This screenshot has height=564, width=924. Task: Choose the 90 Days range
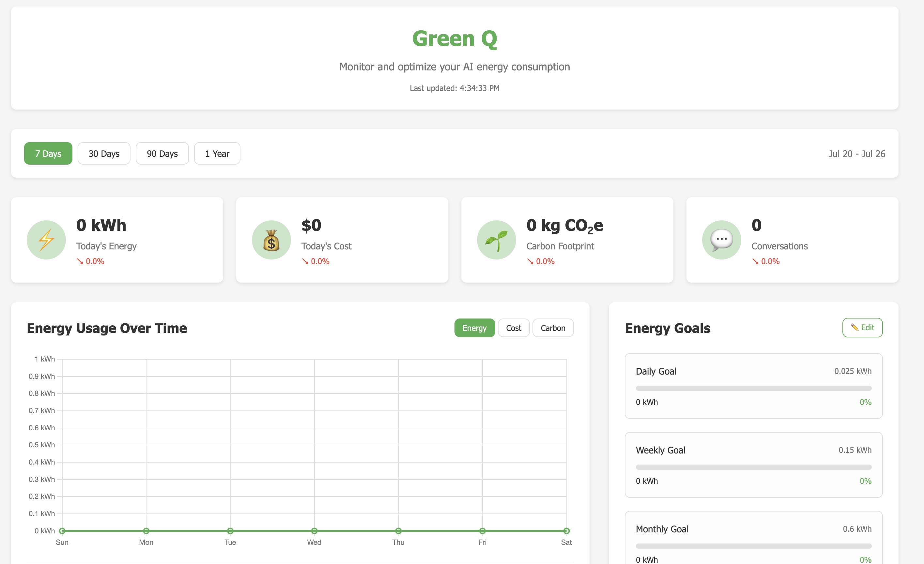coord(162,154)
